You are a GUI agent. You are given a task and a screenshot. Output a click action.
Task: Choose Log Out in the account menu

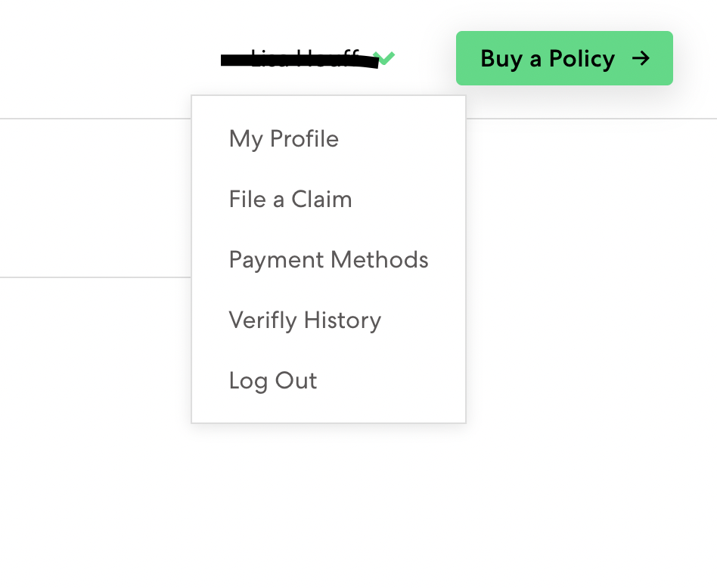click(273, 381)
